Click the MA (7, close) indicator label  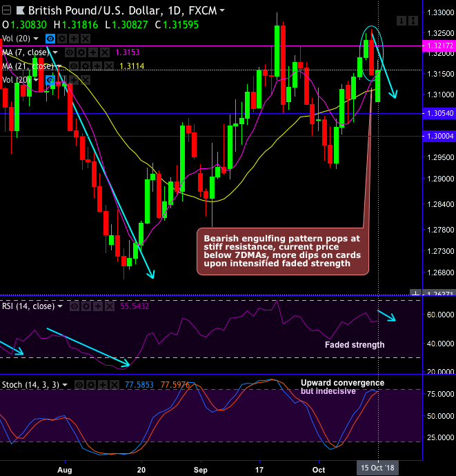[26, 52]
